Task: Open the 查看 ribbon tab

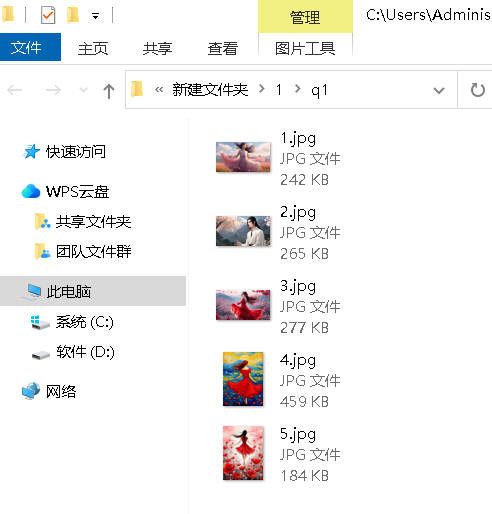Action: pos(223,49)
